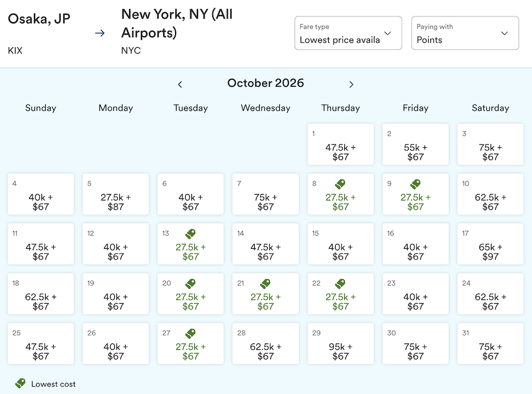Select October 2 fare 55k + $67

click(x=415, y=144)
